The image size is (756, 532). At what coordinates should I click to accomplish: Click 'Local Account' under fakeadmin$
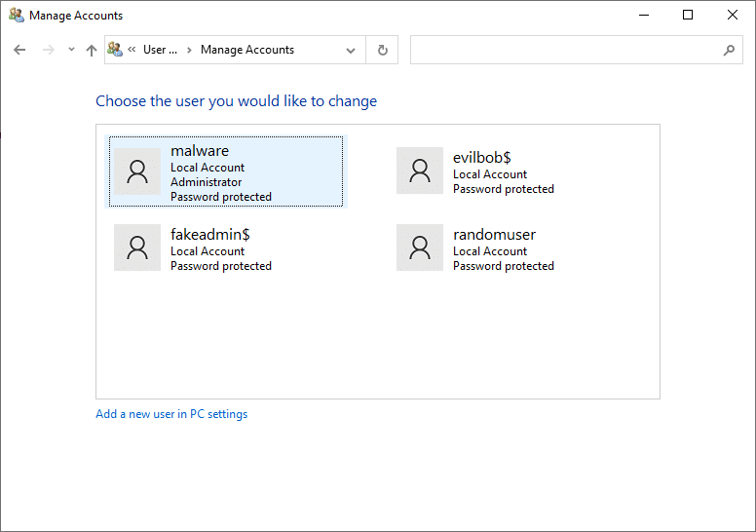coord(208,251)
